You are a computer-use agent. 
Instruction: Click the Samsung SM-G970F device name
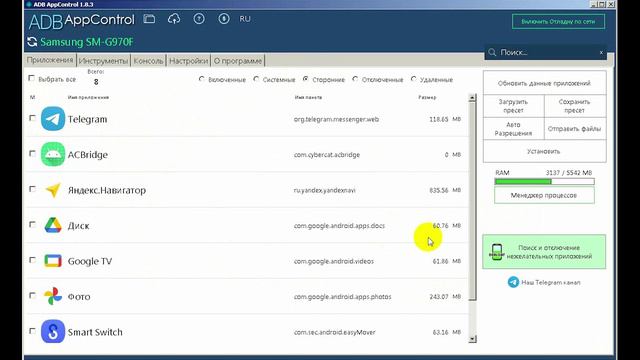(87, 42)
